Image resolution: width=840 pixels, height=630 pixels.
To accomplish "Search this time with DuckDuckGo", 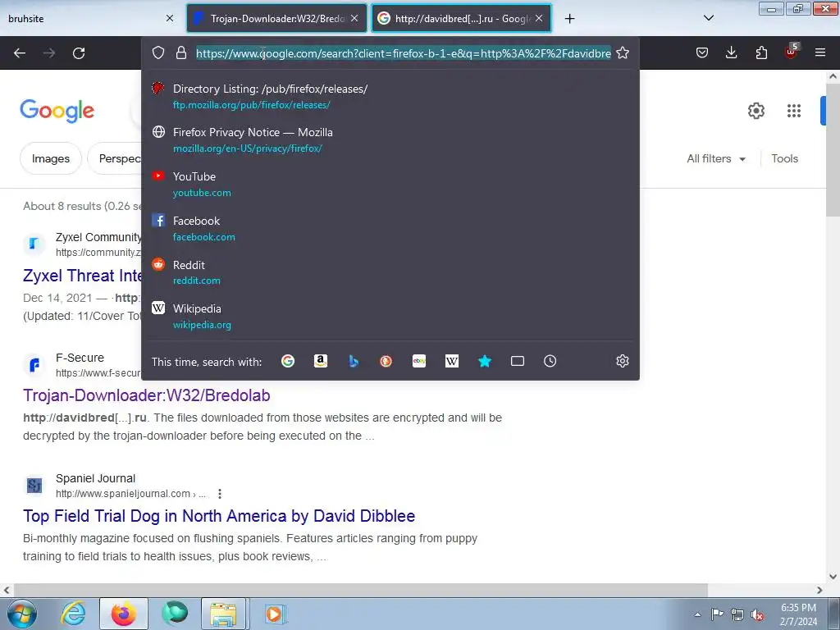I will point(386,361).
